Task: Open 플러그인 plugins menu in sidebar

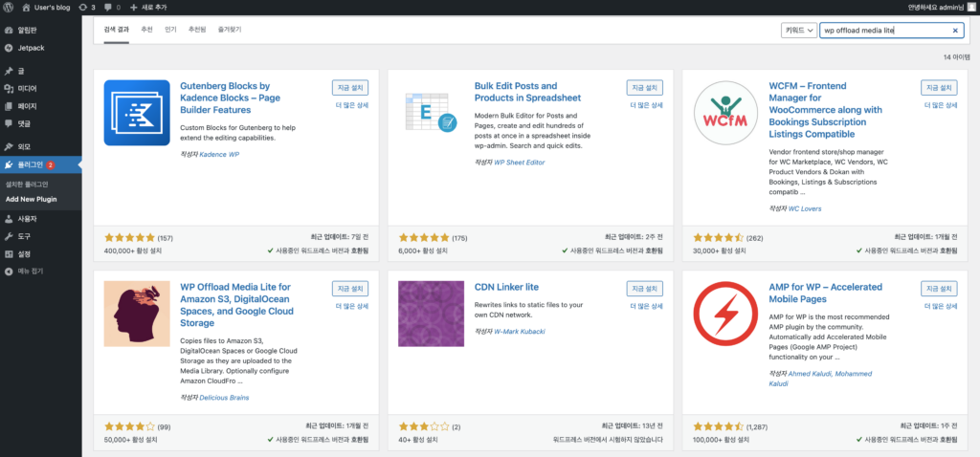Action: 40,164
